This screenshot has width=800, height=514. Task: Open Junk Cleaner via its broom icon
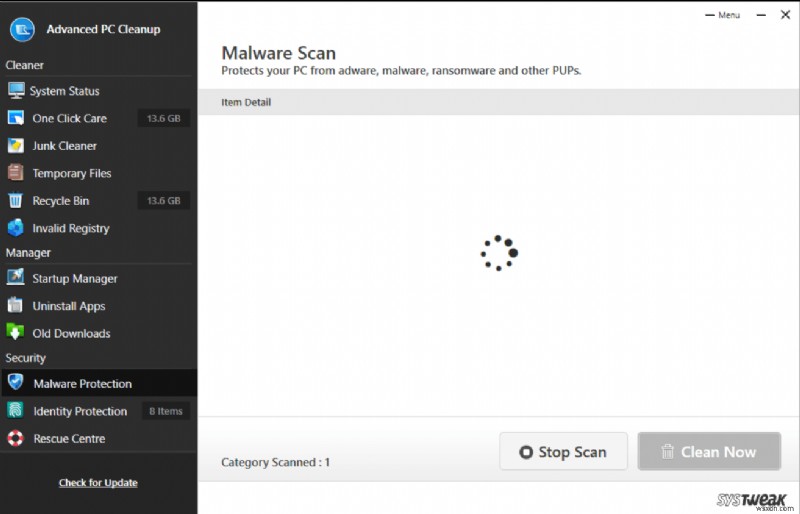pyautogui.click(x=15, y=146)
